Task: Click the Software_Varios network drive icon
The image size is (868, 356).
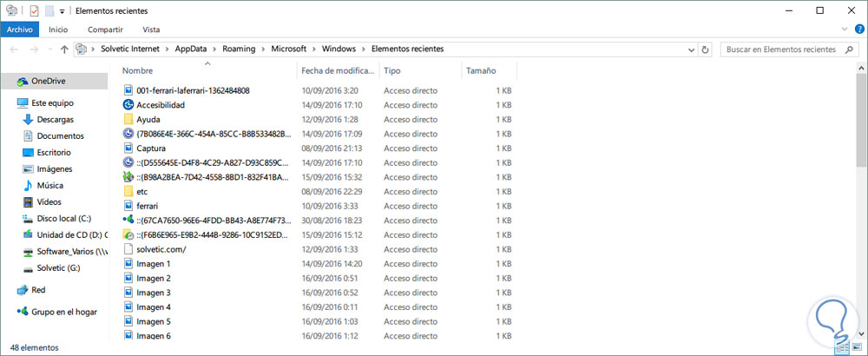Action: 29,252
